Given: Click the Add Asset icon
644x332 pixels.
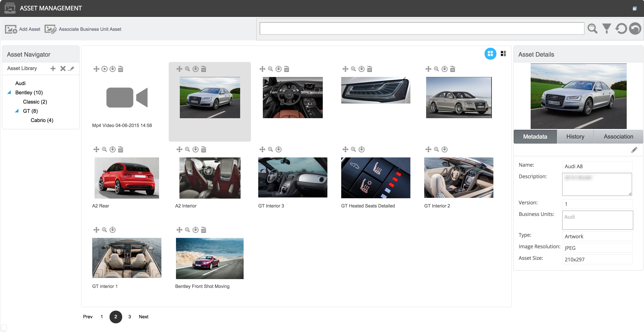Looking at the screenshot, I should 11,29.
